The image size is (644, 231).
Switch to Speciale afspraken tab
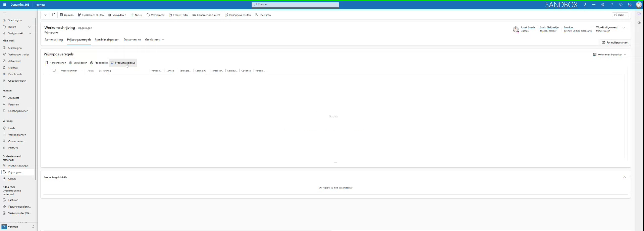click(x=107, y=40)
